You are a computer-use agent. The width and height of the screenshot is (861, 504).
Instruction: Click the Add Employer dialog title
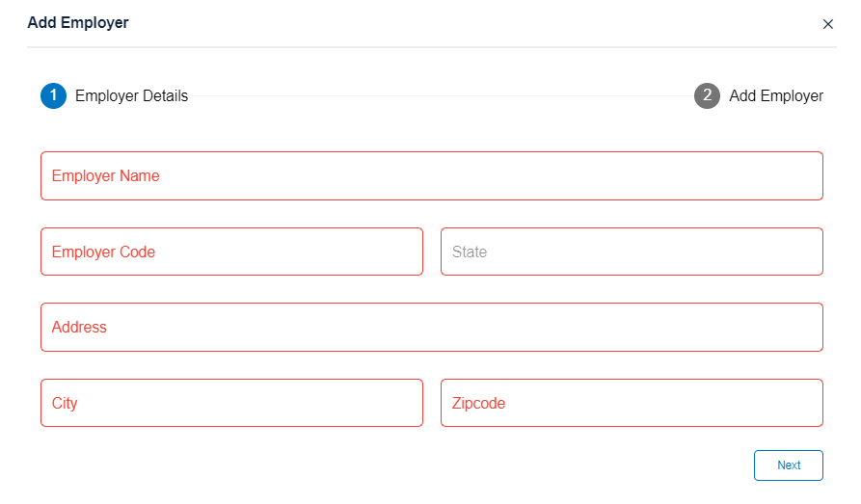[78, 23]
